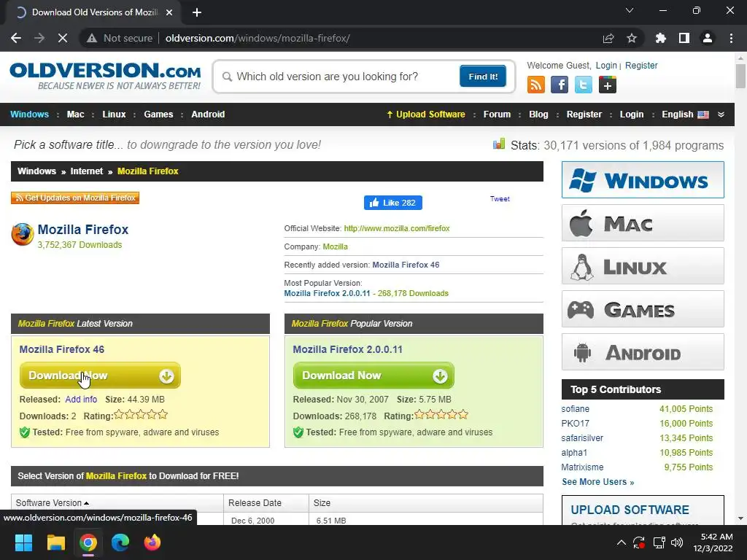Open Upload Software in the nav bar
Viewport: 747px width, 560px height.
(x=426, y=114)
